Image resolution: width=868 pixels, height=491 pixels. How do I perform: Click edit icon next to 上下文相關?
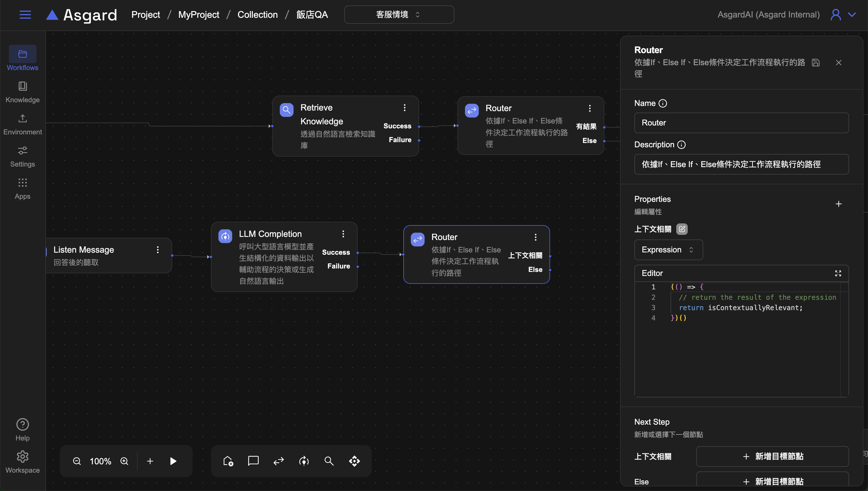point(682,229)
